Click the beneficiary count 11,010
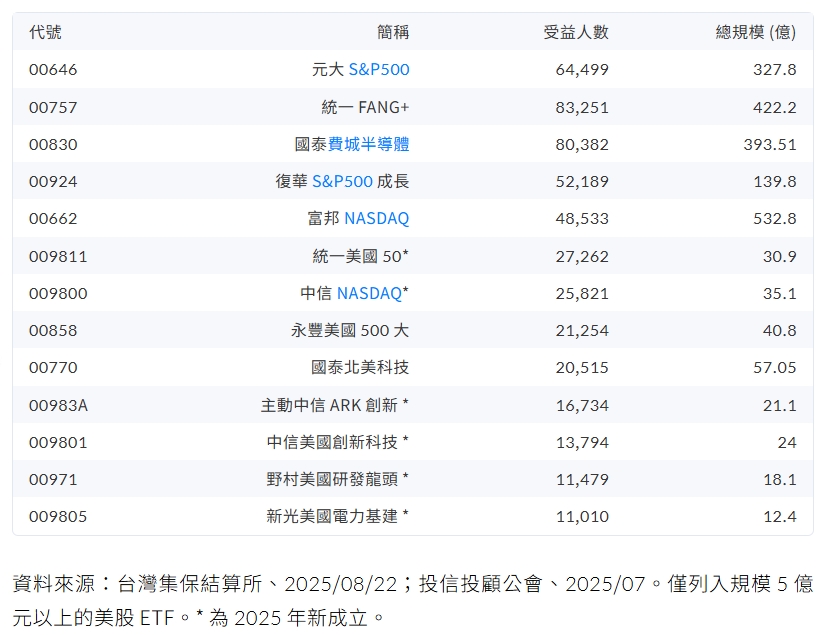Image resolution: width=831 pixels, height=635 pixels. (x=582, y=516)
